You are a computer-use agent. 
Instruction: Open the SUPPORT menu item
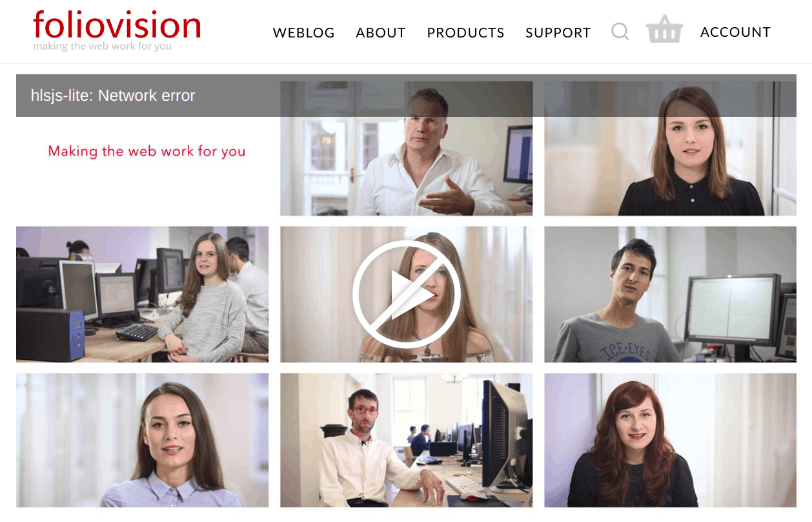(x=558, y=33)
